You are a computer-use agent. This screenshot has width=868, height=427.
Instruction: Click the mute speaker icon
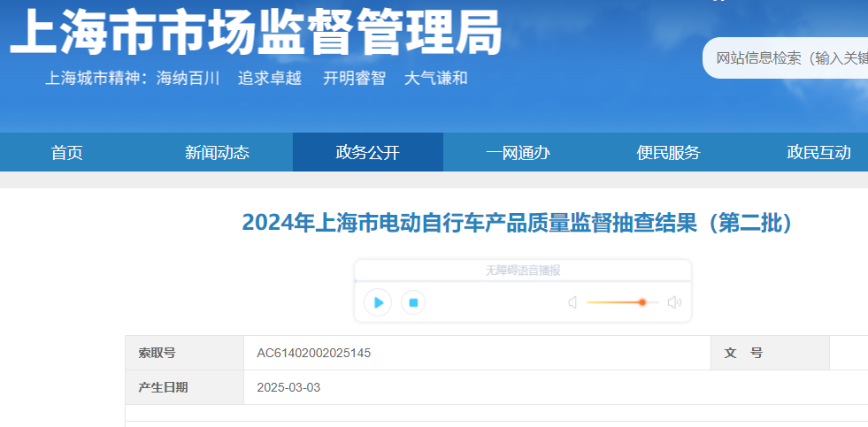click(573, 302)
